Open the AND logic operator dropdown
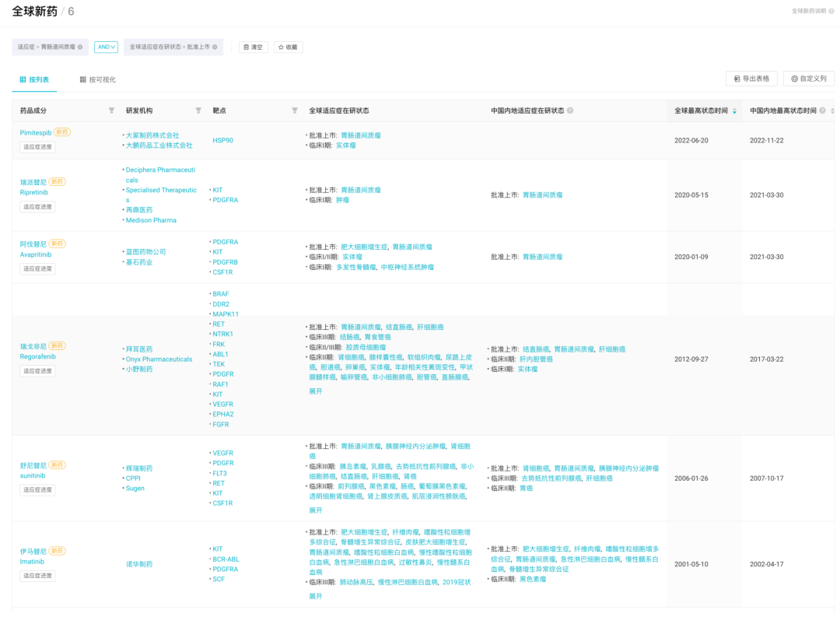Viewport: 840px width, 617px height. [x=106, y=47]
